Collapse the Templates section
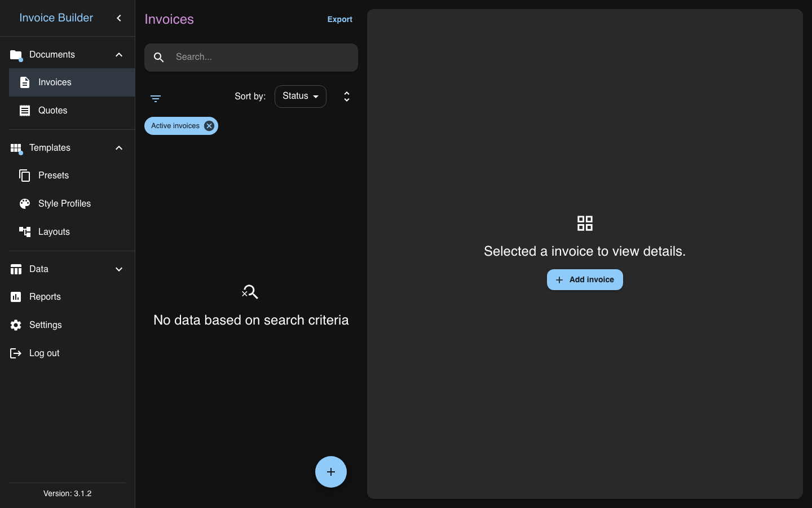The height and width of the screenshot is (508, 812). [x=119, y=148]
